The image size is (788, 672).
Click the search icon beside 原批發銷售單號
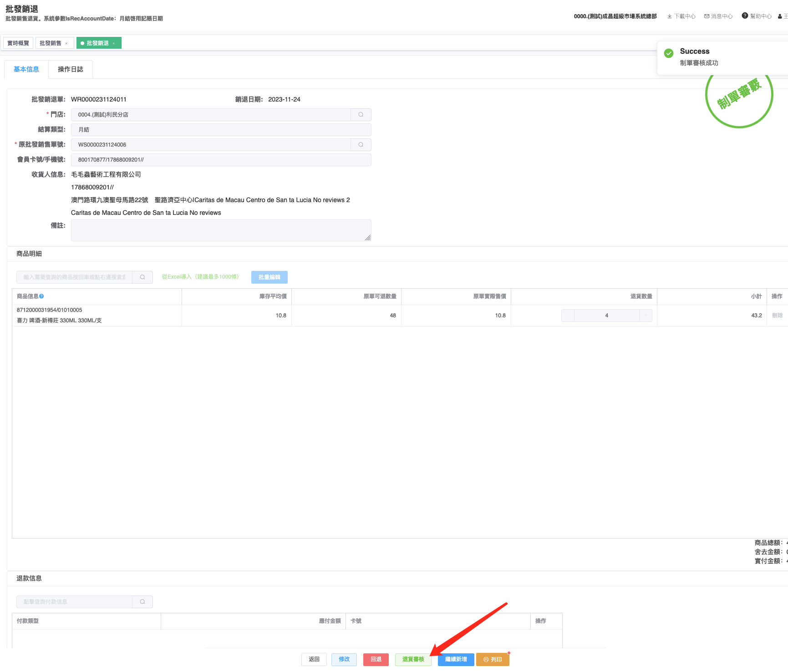361,145
